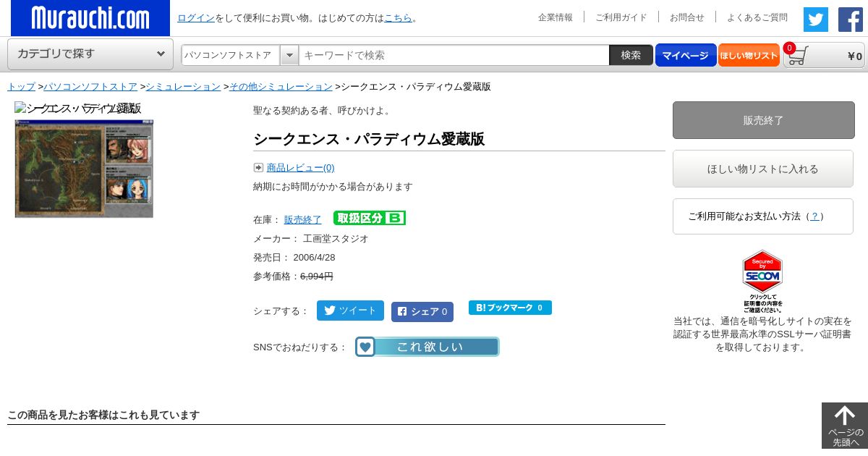Click the SECOM security seal
868x456 pixels.
click(762, 281)
